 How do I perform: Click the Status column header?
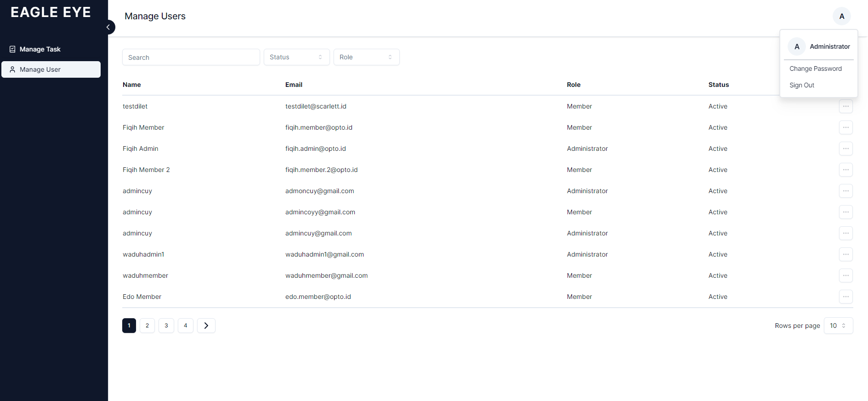(x=719, y=85)
